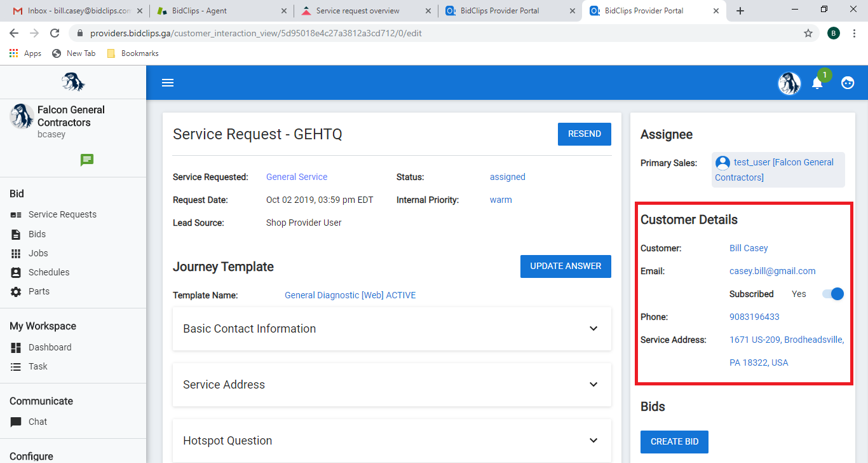Click the CREATE BID button
The height and width of the screenshot is (463, 868).
674,441
